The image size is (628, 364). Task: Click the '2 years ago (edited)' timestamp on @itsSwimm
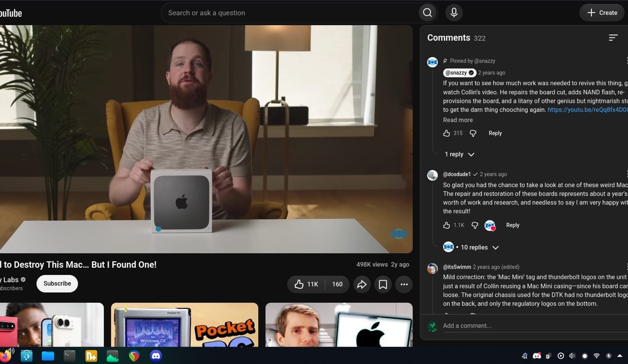tap(496, 267)
